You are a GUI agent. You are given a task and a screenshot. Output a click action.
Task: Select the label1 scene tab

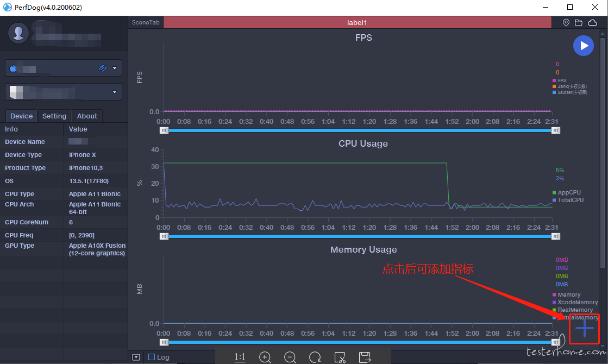tap(357, 22)
